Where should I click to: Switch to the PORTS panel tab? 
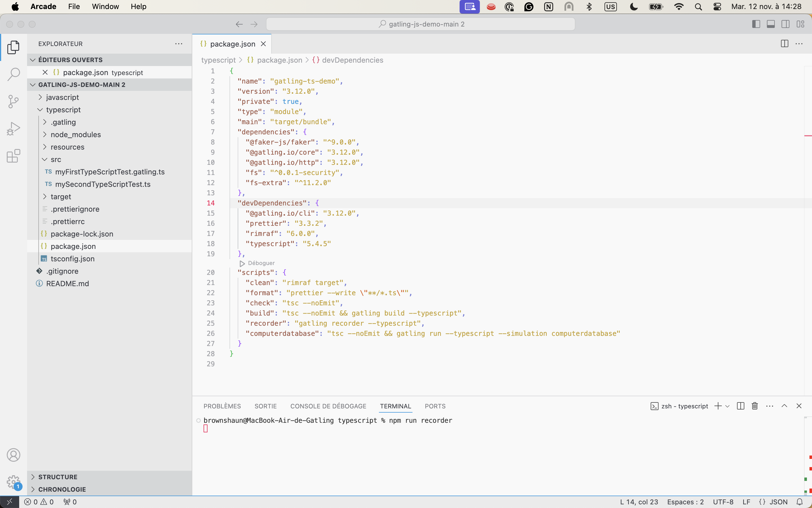point(435,406)
